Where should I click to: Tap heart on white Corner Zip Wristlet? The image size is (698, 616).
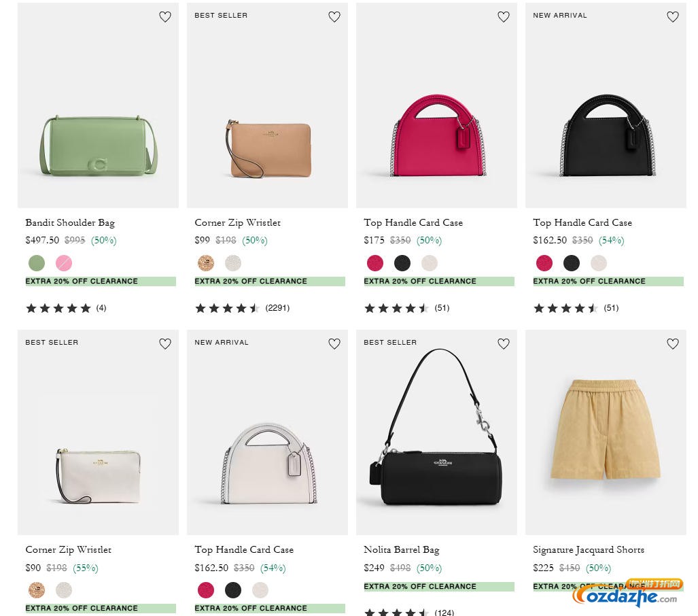[165, 344]
